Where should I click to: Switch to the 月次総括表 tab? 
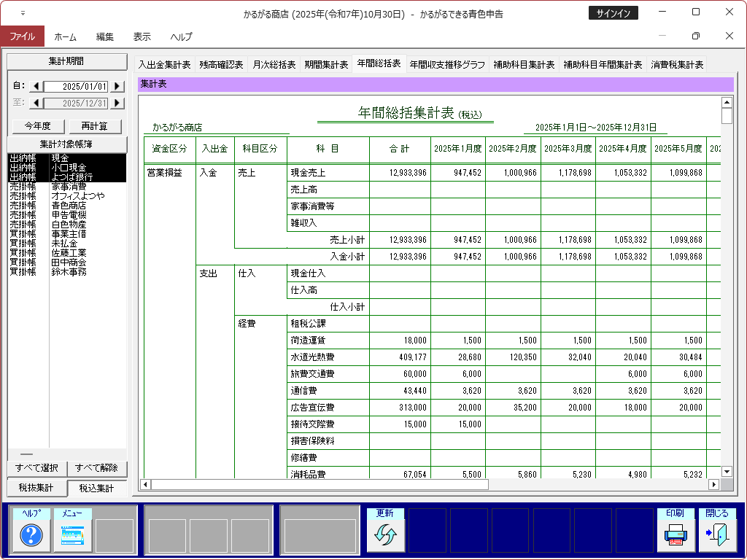pyautogui.click(x=274, y=64)
